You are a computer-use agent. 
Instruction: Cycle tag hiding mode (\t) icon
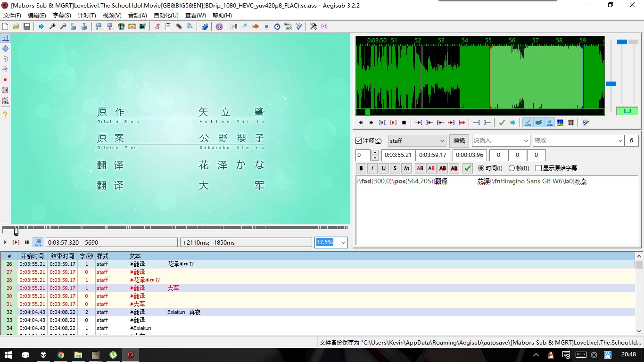(324, 26)
